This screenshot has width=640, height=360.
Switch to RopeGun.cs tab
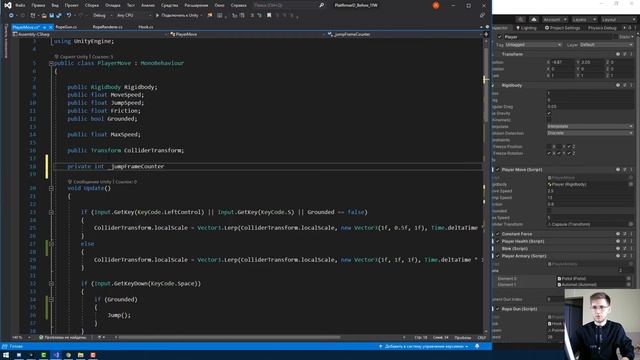click(66, 27)
